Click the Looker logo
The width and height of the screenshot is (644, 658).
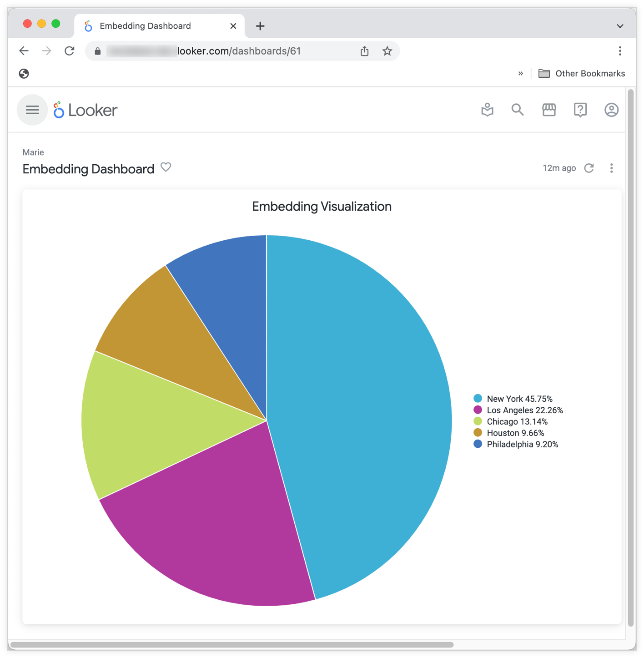click(86, 110)
